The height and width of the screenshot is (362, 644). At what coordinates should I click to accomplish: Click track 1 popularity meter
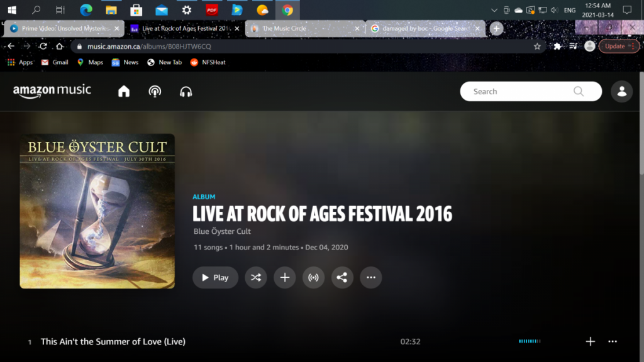(530, 341)
